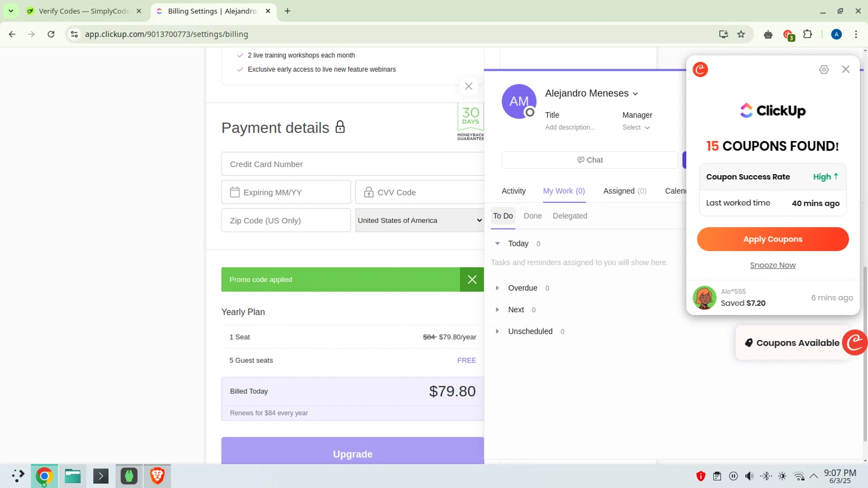This screenshot has width=868, height=488.
Task: Switch to Activity tab
Action: click(x=513, y=191)
